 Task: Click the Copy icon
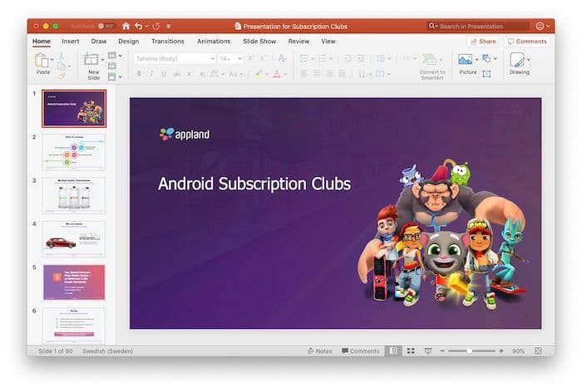pyautogui.click(x=62, y=66)
